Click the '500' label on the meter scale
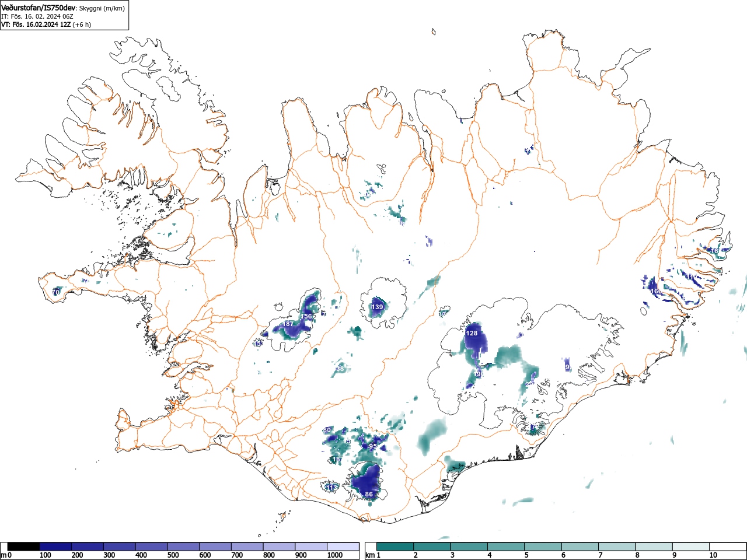This screenshot has width=747, height=560. click(173, 555)
